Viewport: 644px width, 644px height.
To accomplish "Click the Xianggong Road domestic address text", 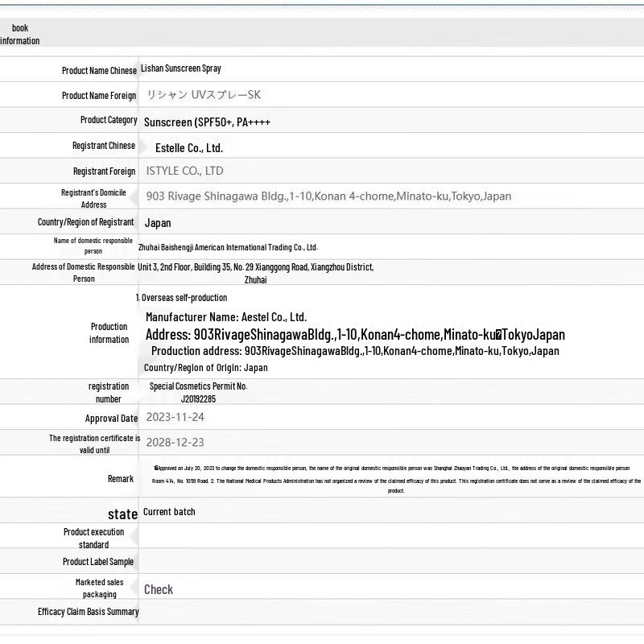I will pos(255,267).
